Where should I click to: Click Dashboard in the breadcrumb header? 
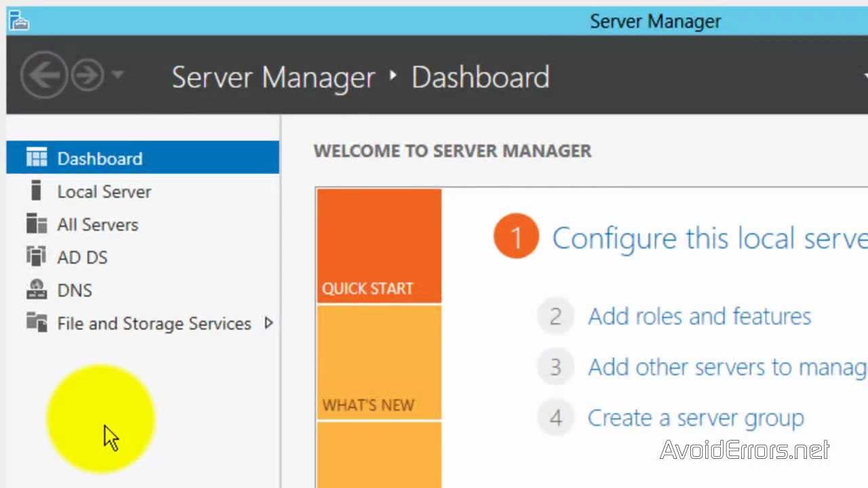pyautogui.click(x=480, y=77)
